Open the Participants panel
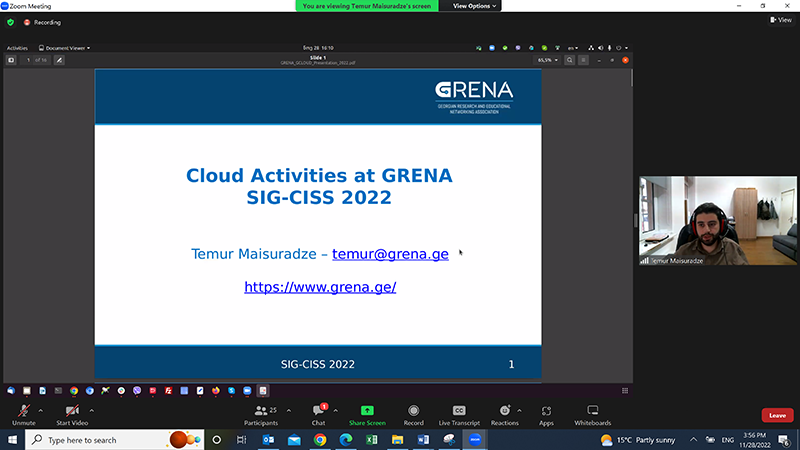The height and width of the screenshot is (450, 800). tap(261, 415)
